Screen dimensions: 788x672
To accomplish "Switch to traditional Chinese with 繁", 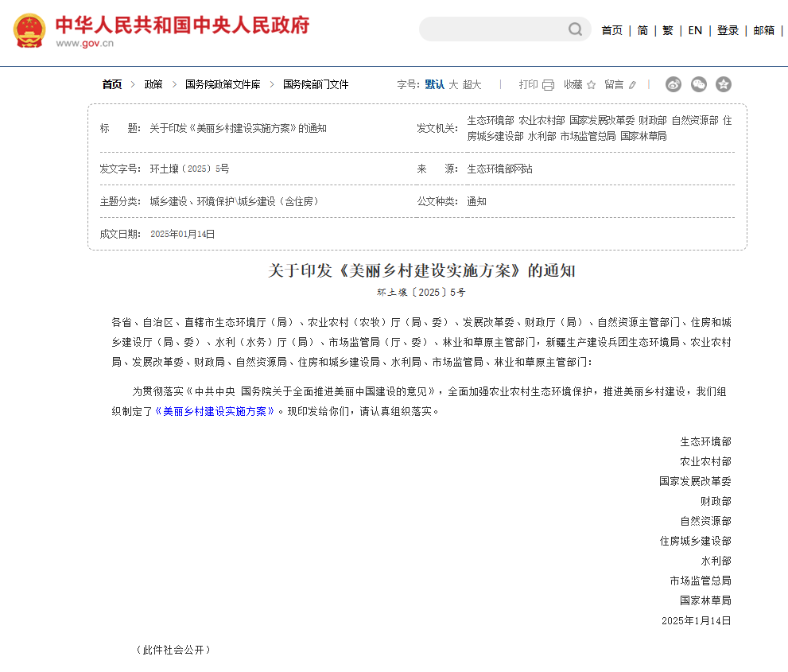I will (667, 30).
